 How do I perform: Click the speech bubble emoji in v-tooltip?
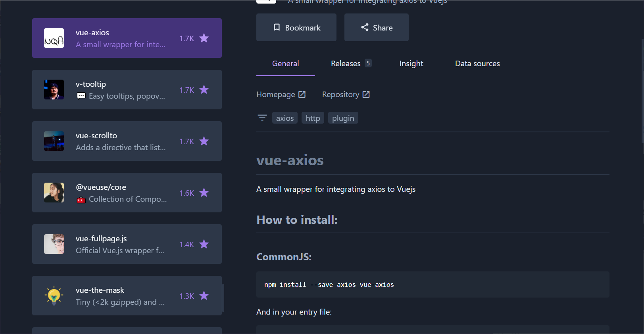pyautogui.click(x=81, y=96)
